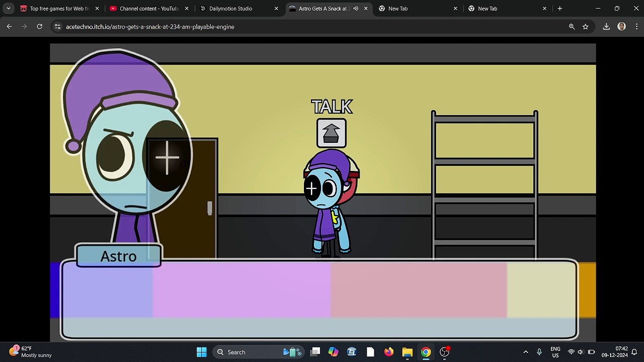Open the Wi-Fi network icon
Viewport: 644px width, 362px height.
(571, 352)
